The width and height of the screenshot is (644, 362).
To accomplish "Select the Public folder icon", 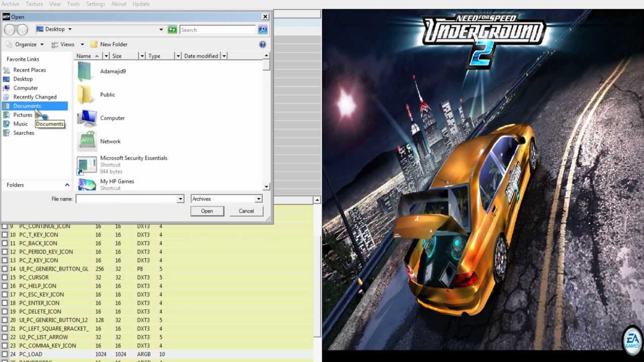I will (x=85, y=95).
